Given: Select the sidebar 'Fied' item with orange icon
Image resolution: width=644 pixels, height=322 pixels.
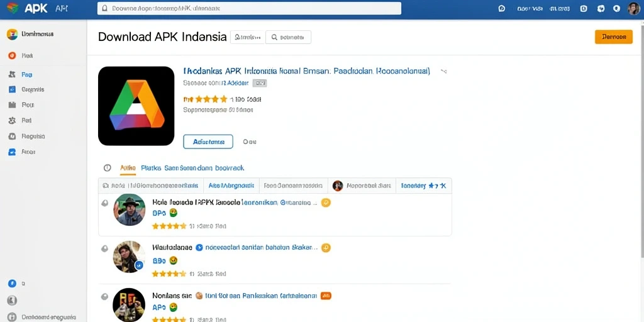Looking at the screenshot, I should (x=21, y=55).
